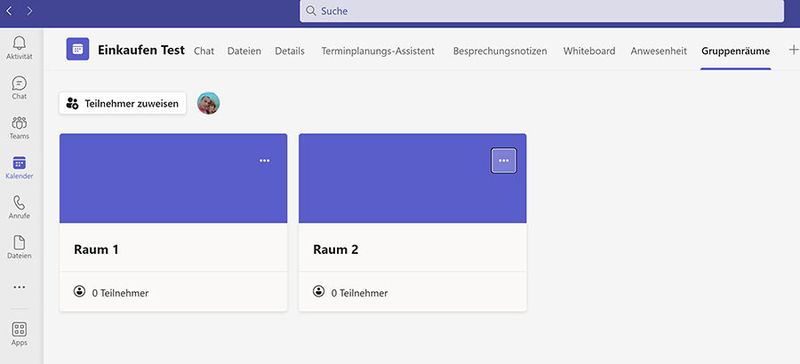Show more apps via sidebar ellipsis
800x364 pixels.
pos(19,287)
